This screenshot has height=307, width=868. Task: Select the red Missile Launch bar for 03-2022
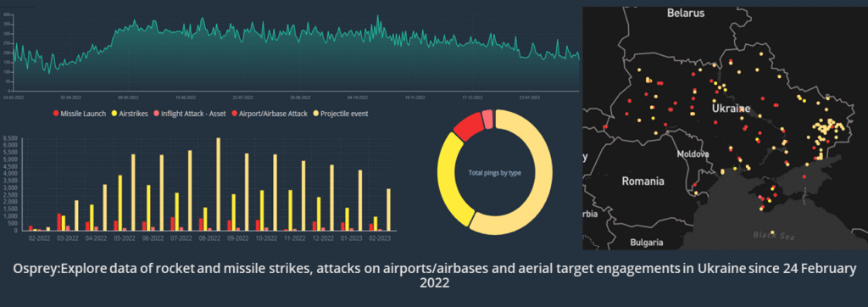58,222
